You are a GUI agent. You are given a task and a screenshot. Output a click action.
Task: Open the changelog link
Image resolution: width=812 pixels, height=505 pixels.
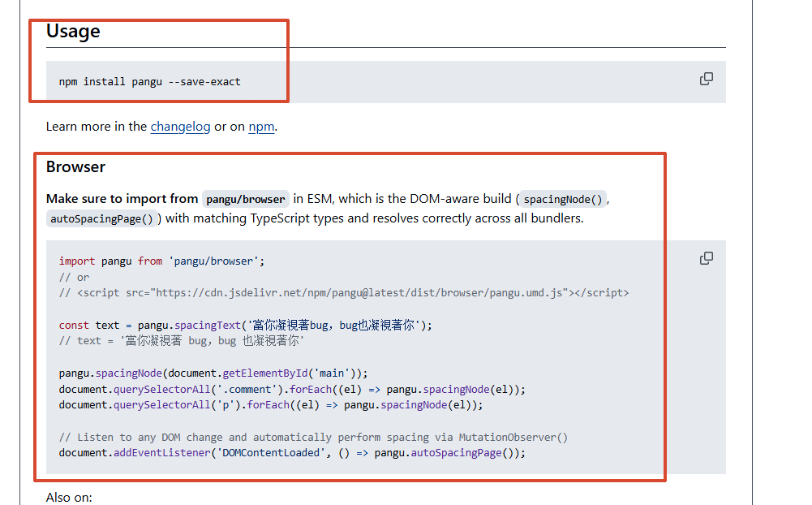coord(180,127)
